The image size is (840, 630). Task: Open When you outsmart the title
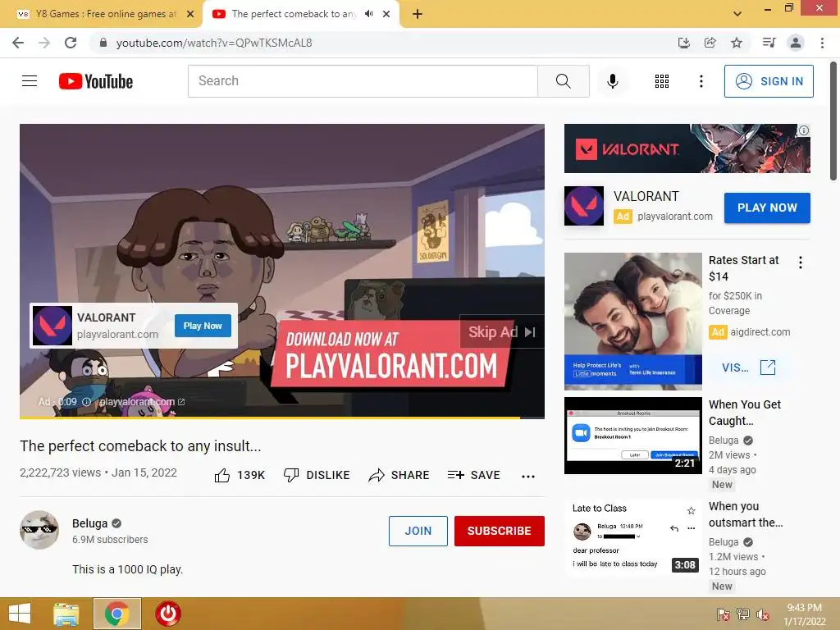[x=746, y=514]
